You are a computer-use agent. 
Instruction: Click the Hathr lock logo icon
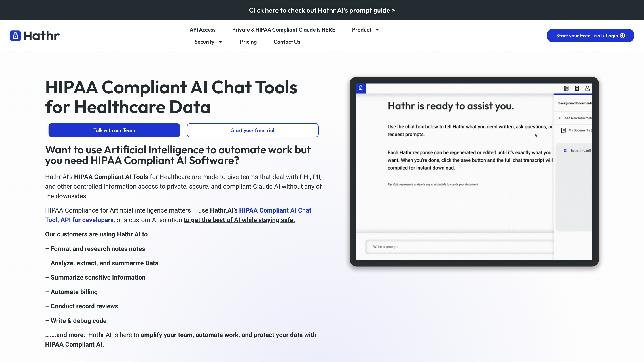[x=15, y=36]
